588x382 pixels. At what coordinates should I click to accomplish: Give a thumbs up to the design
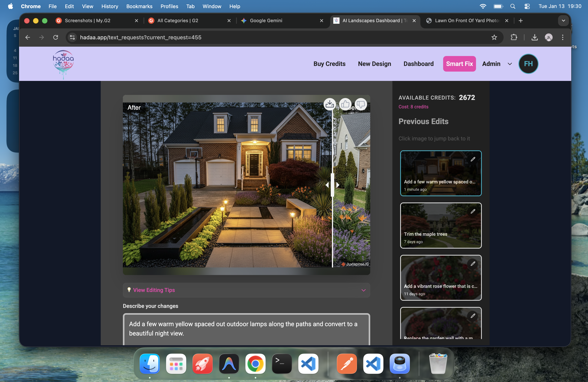[x=345, y=104]
